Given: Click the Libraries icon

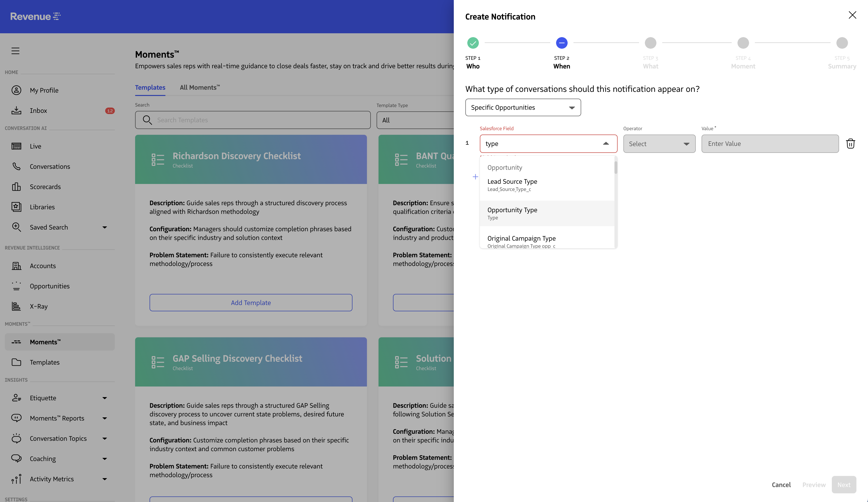Looking at the screenshot, I should (16, 207).
